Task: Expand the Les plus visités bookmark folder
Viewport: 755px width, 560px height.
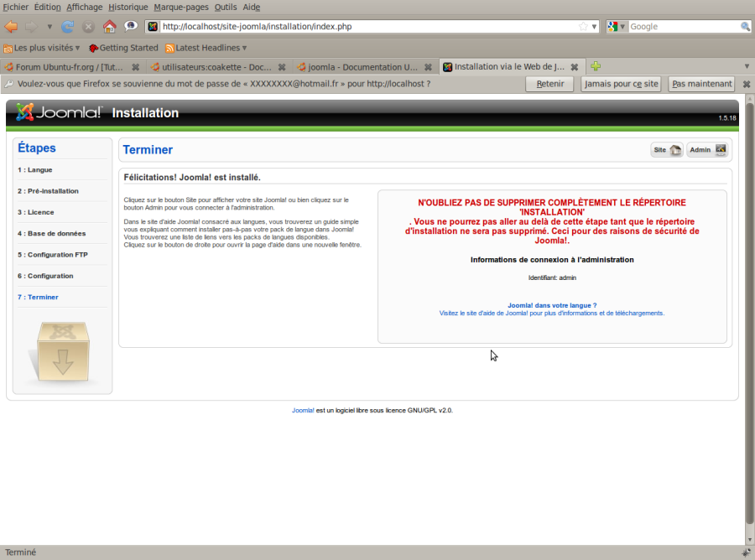Action: click(x=41, y=48)
